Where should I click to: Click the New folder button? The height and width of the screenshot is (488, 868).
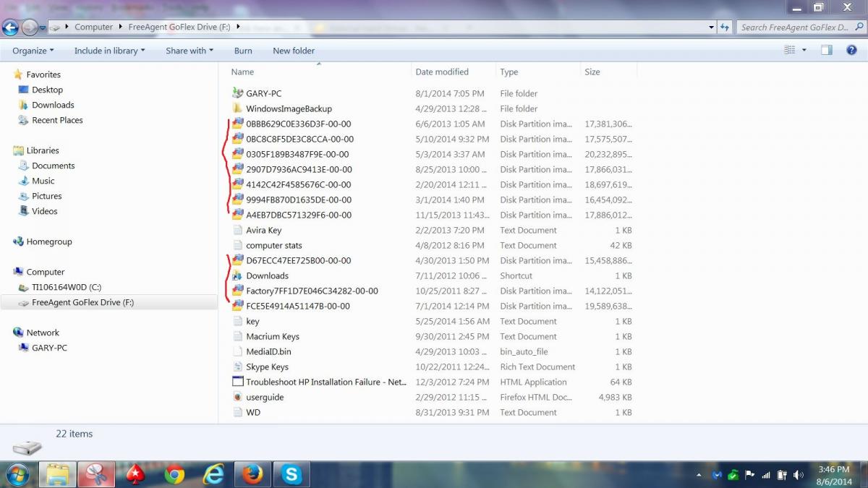coord(294,51)
